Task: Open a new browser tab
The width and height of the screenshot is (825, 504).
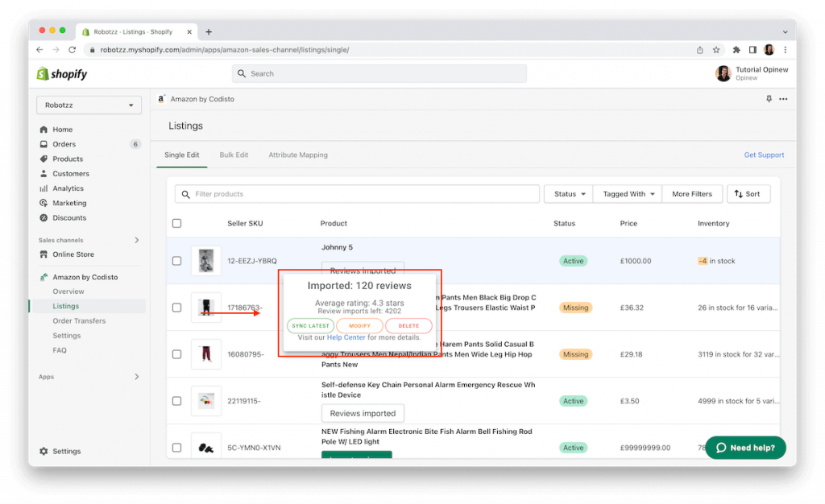Action: click(209, 31)
